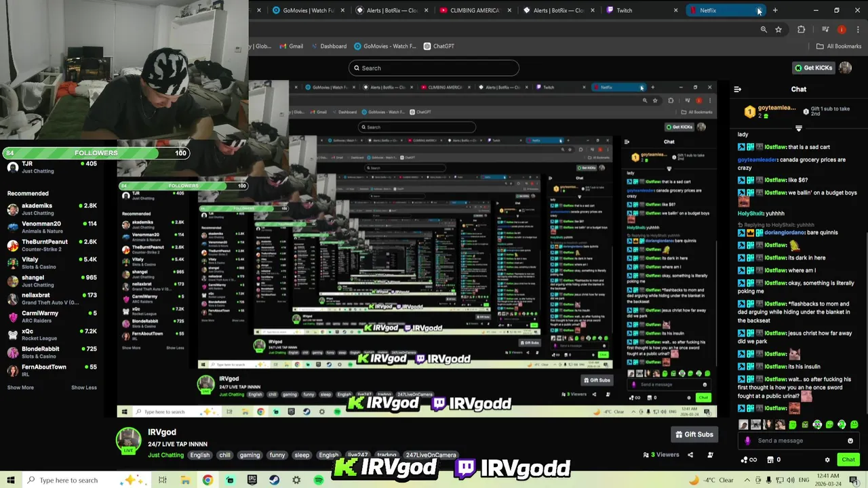This screenshot has width=868, height=488.
Task: Close the GoMovies browser tab
Action: coord(342,10)
